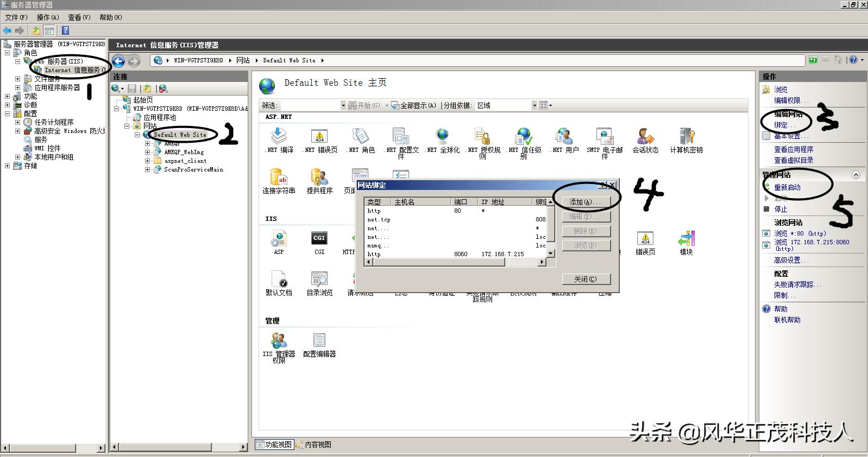Screen dimensions: 868x457
Task: Open the .NET 用户 icon
Action: [x=564, y=136]
